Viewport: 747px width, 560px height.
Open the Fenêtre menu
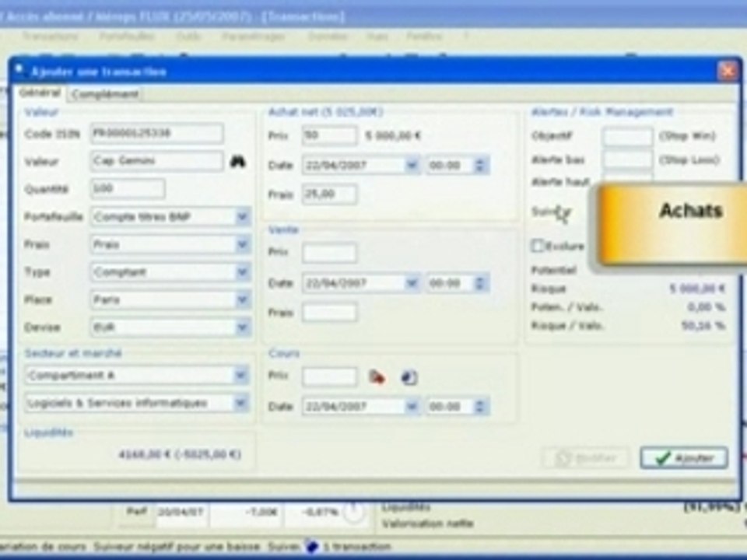(x=424, y=37)
